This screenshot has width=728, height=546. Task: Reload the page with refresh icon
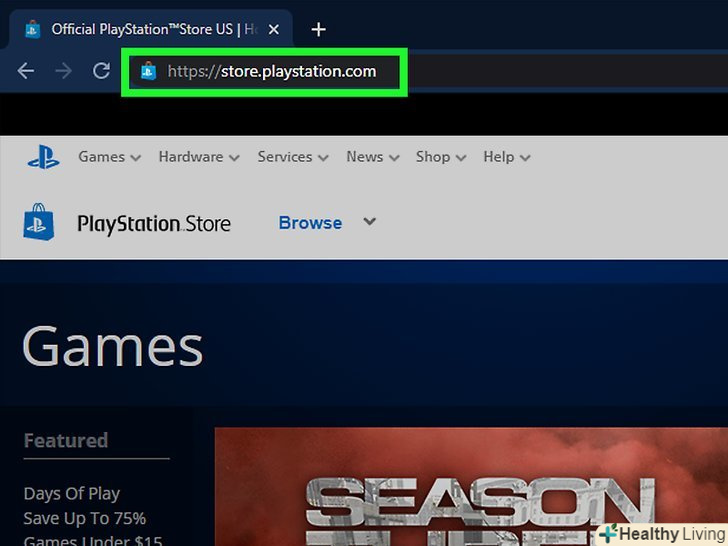[x=101, y=71]
